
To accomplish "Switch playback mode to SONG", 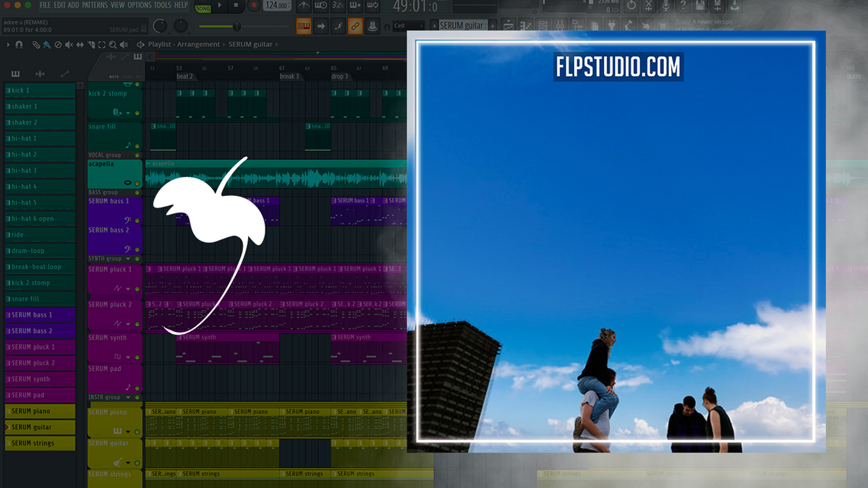I will [203, 7].
